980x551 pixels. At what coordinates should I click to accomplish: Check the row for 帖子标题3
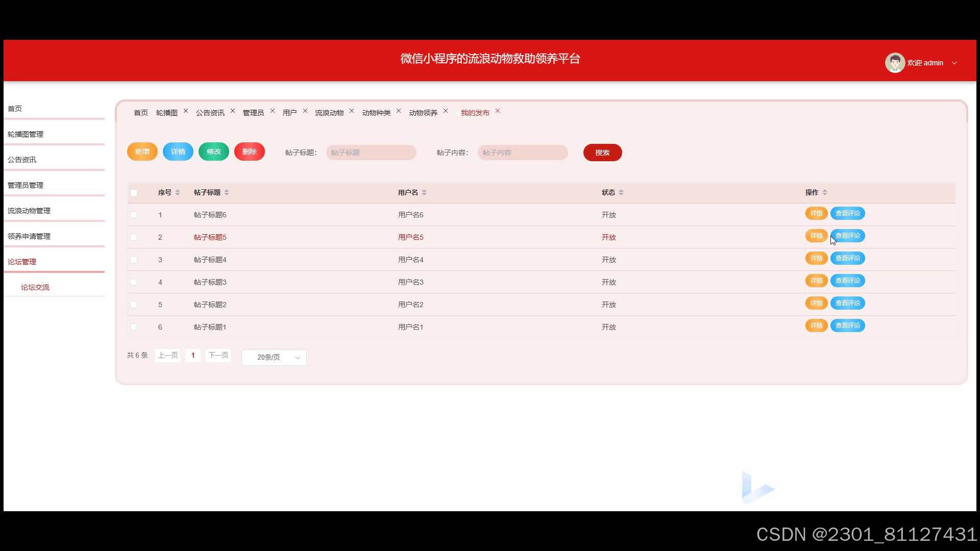(134, 282)
